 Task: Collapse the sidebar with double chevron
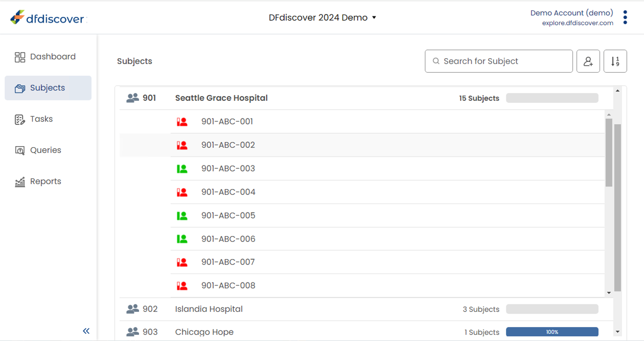pyautogui.click(x=86, y=331)
